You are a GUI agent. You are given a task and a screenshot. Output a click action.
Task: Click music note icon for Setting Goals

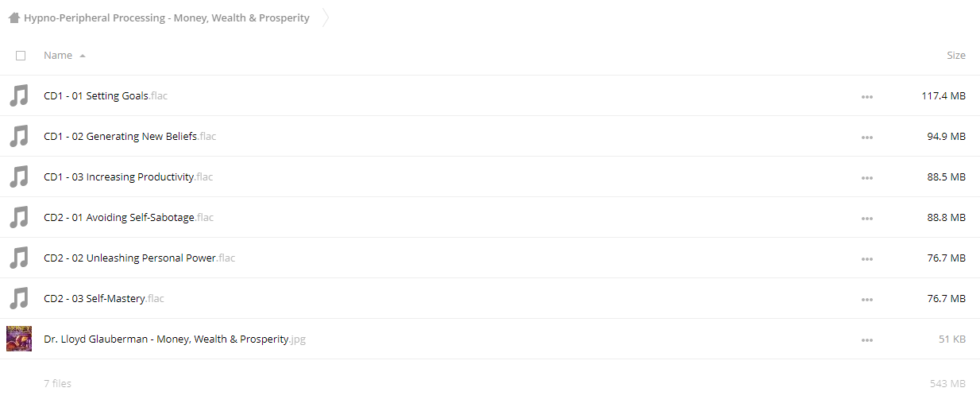18,95
